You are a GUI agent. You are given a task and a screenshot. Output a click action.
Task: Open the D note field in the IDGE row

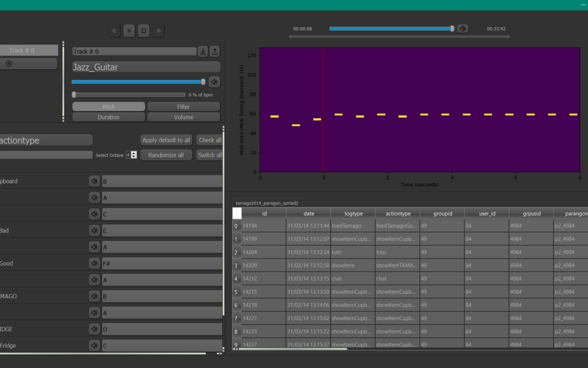[x=162, y=329]
